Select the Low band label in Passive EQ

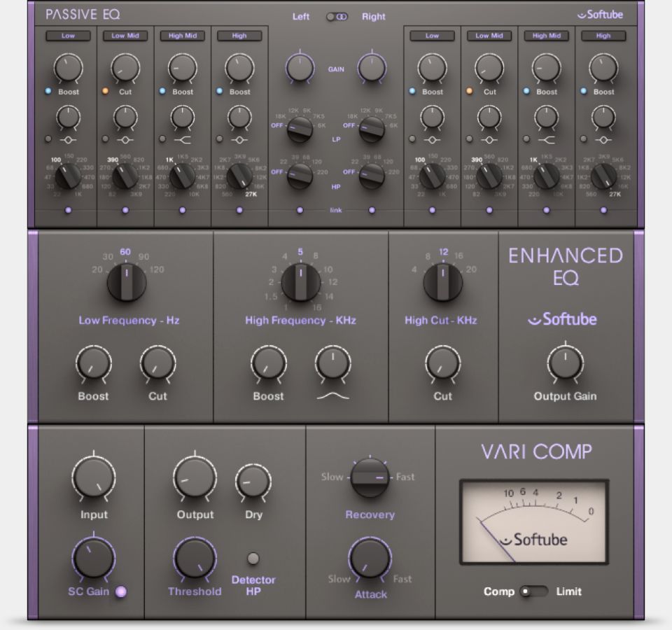tap(67, 35)
